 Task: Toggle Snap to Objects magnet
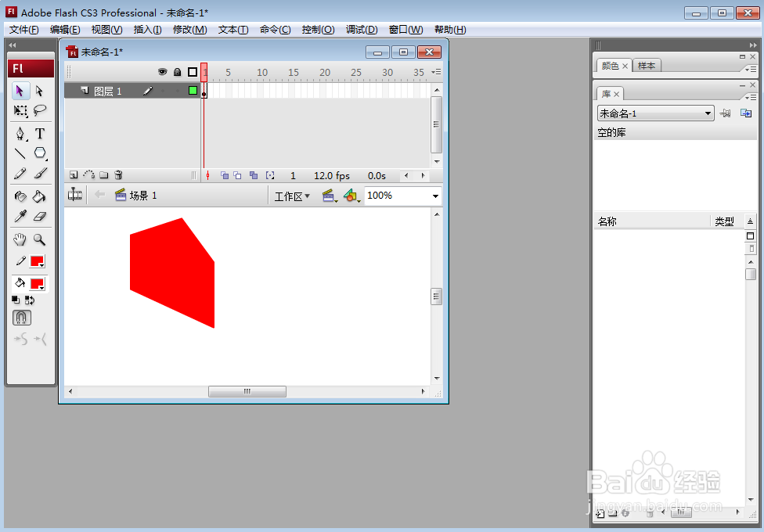[21, 318]
